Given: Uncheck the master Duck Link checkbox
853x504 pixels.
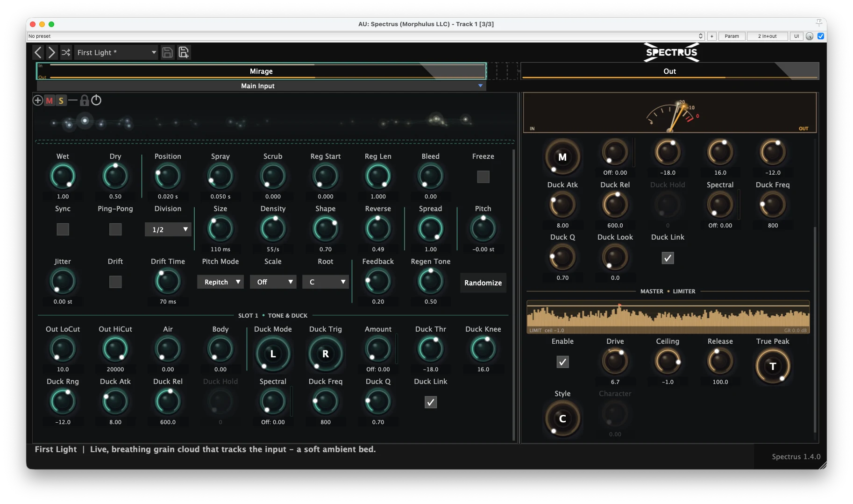Looking at the screenshot, I should (668, 258).
